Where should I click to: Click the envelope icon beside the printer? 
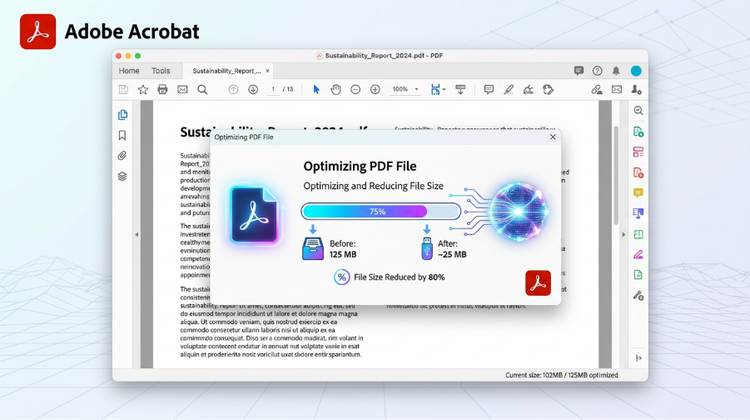pyautogui.click(x=182, y=89)
